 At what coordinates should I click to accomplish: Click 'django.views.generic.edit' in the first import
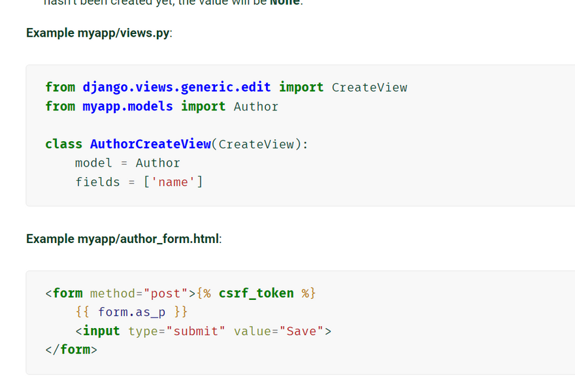click(176, 87)
